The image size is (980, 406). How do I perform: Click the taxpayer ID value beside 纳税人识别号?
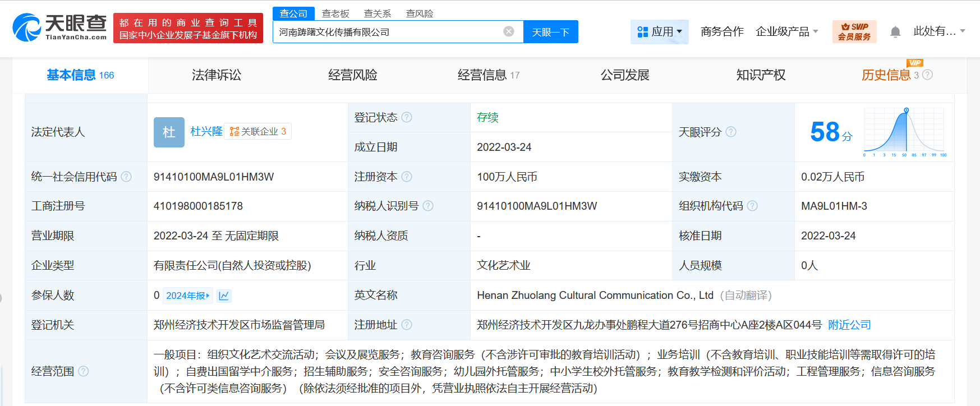[537, 206]
